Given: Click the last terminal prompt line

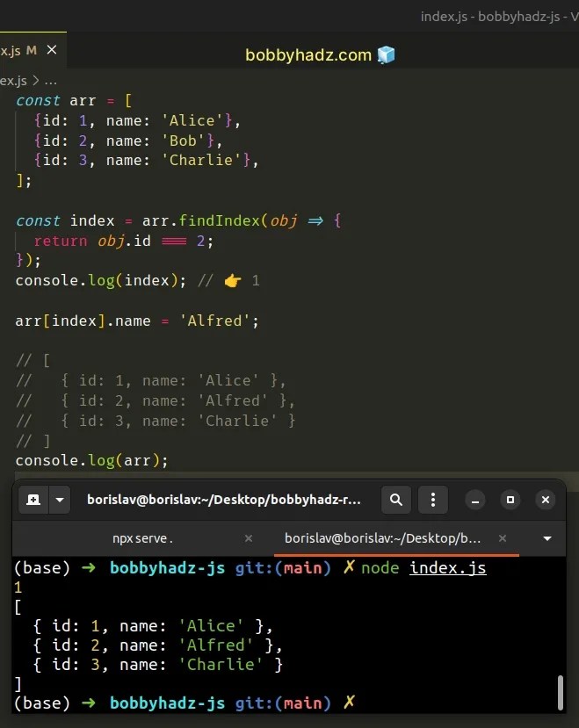Looking at the screenshot, I should 185,703.
